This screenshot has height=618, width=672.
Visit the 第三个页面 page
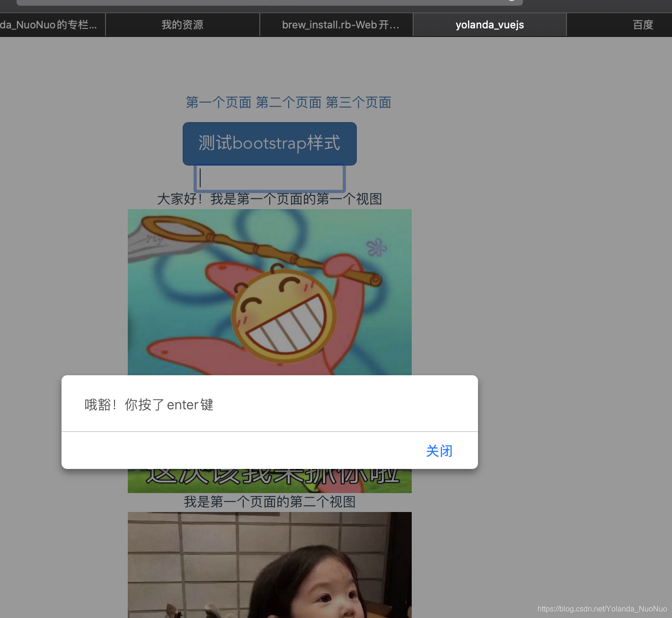358,103
